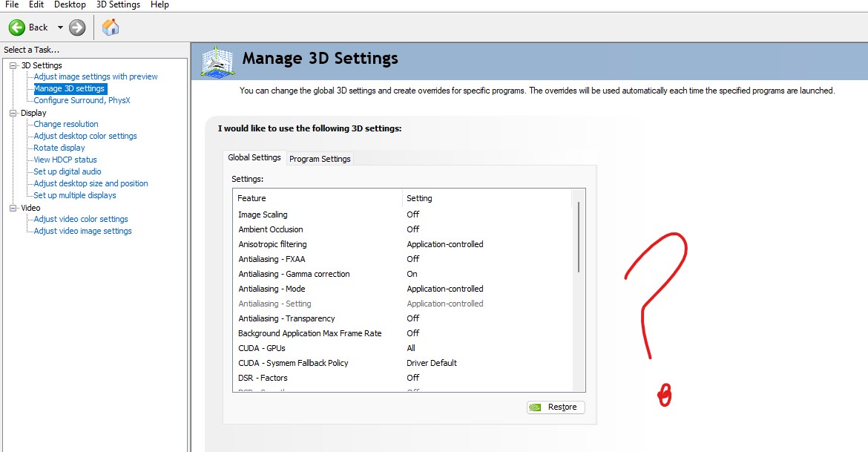Open the 3D Settings menu
The image size is (868, 452).
click(x=118, y=4)
